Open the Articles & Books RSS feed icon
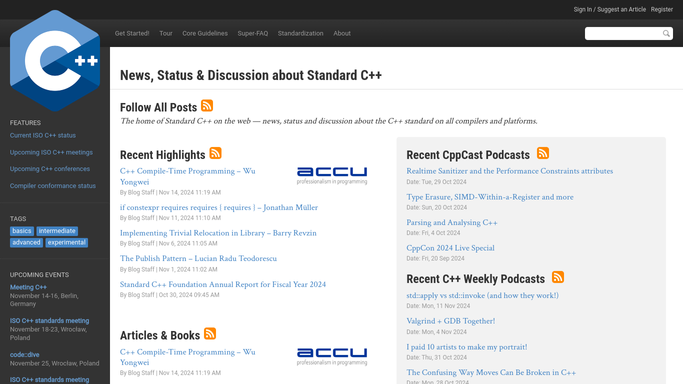Image resolution: width=683 pixels, height=384 pixels. (210, 334)
